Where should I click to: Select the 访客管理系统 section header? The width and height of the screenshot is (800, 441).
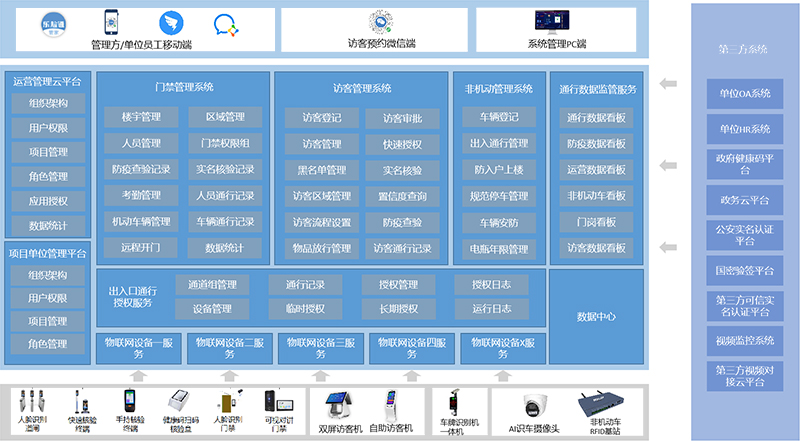[362, 89]
